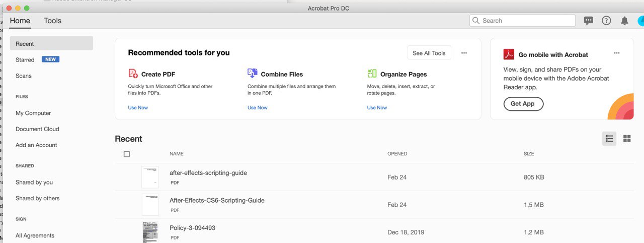The width and height of the screenshot is (644, 243).
Task: Sort by the SIZE column header
Action: click(529, 154)
